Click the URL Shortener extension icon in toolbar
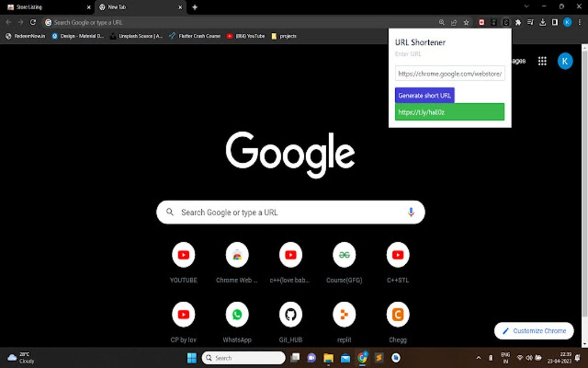The width and height of the screenshot is (588, 368). (506, 22)
